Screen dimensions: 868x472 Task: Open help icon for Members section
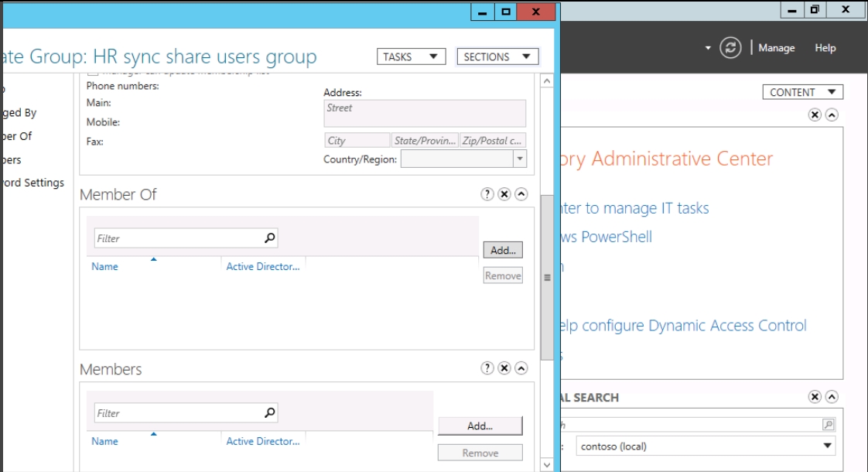click(487, 368)
